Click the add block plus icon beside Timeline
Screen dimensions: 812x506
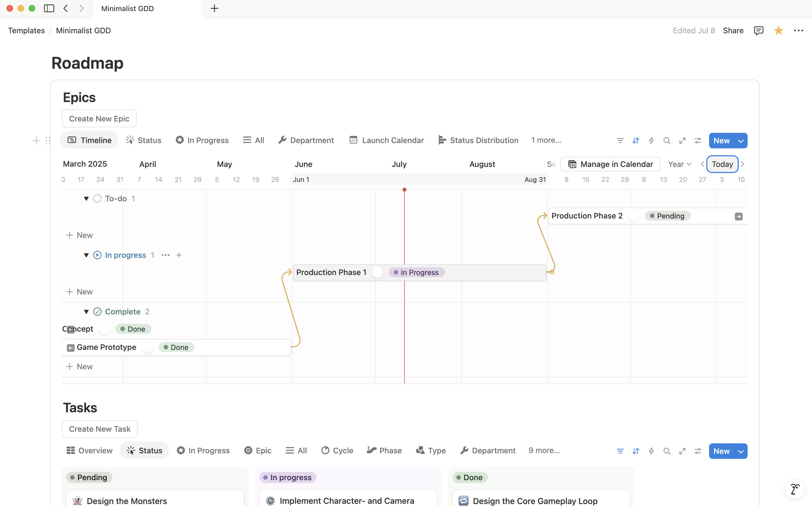[x=36, y=141]
